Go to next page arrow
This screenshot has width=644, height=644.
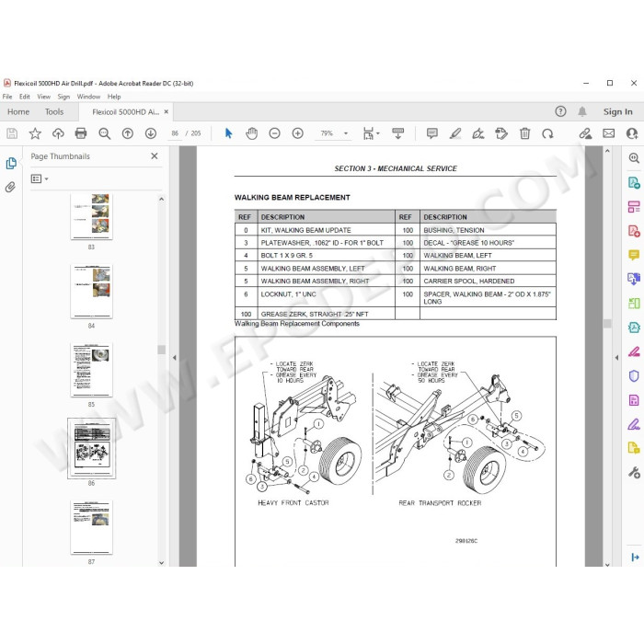pos(151,133)
